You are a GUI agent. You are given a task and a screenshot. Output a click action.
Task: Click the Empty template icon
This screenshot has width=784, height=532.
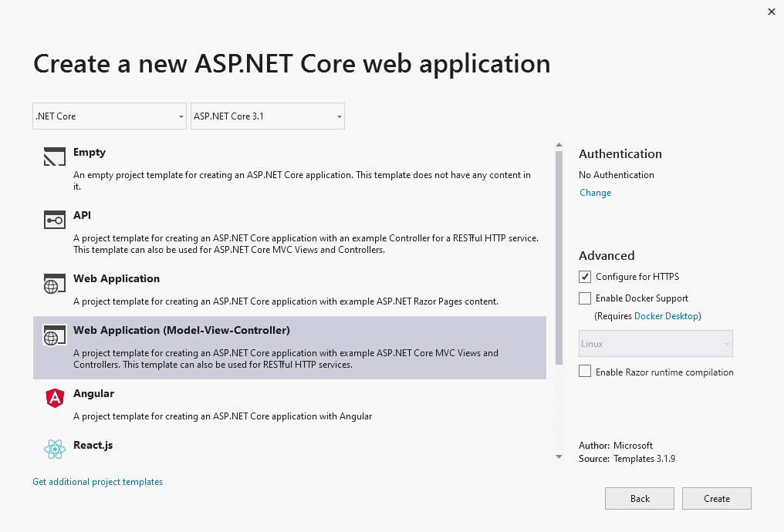coord(55,157)
